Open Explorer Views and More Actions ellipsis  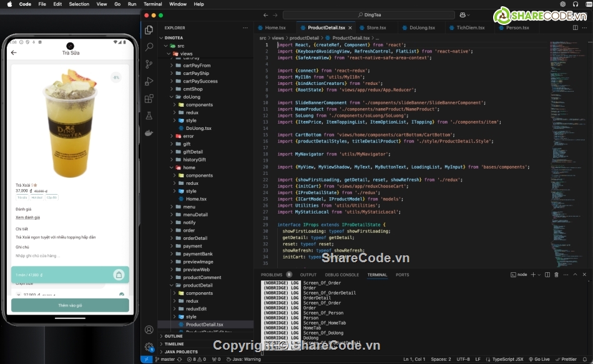[x=245, y=27]
